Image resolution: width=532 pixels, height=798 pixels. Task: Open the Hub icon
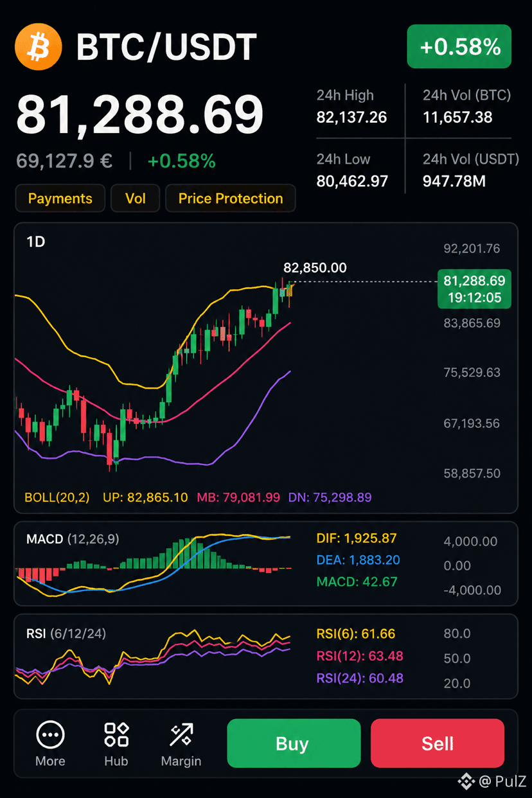point(116,734)
